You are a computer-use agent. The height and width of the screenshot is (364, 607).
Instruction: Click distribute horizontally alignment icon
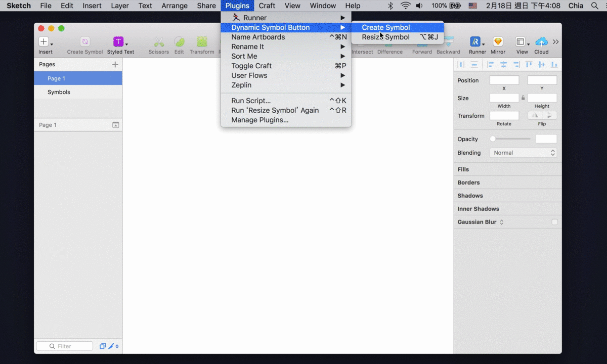(x=461, y=65)
